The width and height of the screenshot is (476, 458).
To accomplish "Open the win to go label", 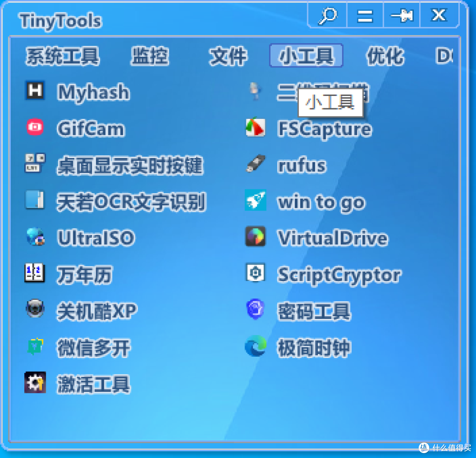I will (321, 202).
